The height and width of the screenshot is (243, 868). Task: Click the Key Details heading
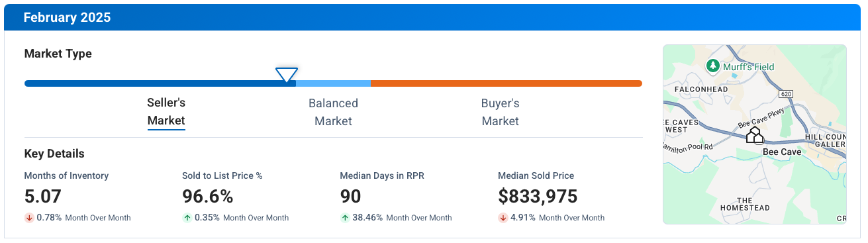[x=54, y=154]
